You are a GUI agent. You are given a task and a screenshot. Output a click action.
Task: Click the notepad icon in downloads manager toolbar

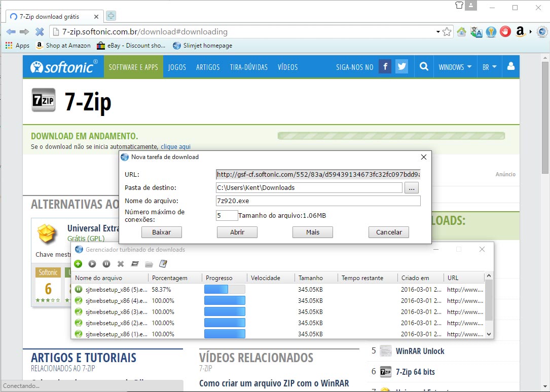[163, 263]
